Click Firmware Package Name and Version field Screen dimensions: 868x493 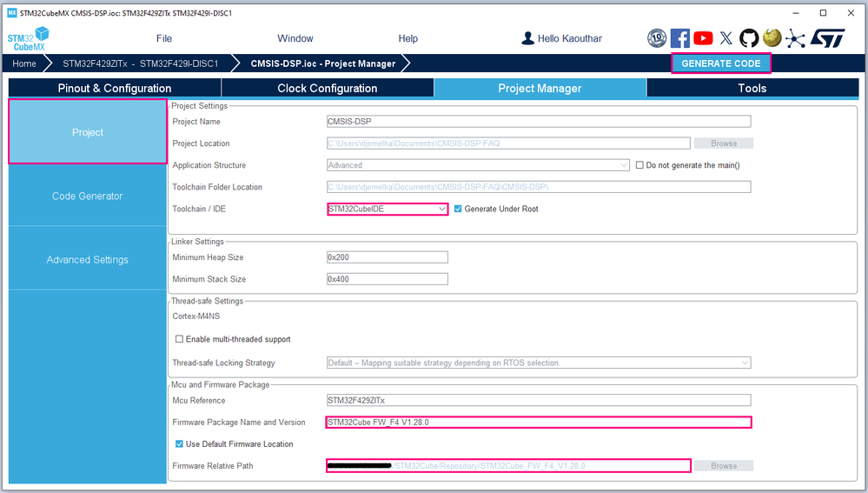click(x=539, y=422)
